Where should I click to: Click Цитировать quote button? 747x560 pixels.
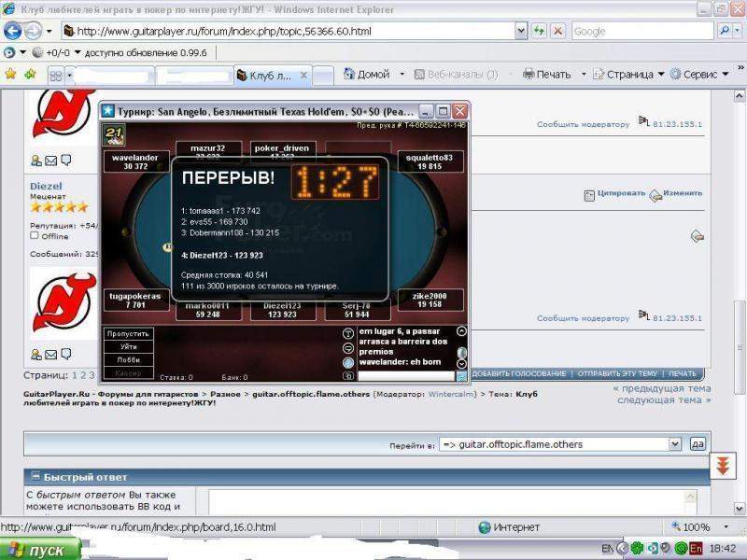click(614, 194)
